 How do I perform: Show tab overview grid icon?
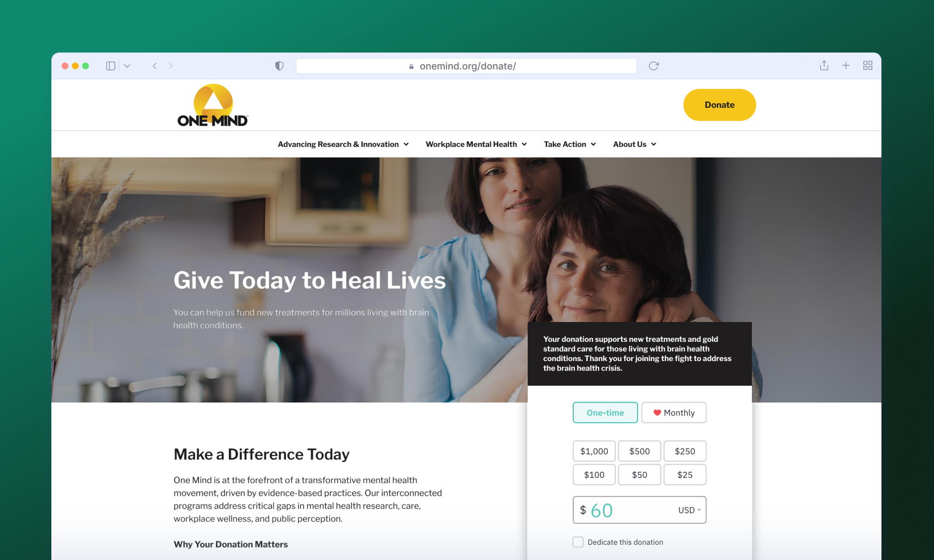coord(868,65)
